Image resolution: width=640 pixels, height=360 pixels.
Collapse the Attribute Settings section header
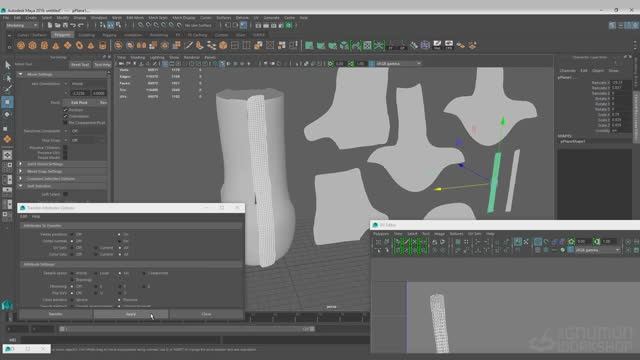tap(131, 264)
